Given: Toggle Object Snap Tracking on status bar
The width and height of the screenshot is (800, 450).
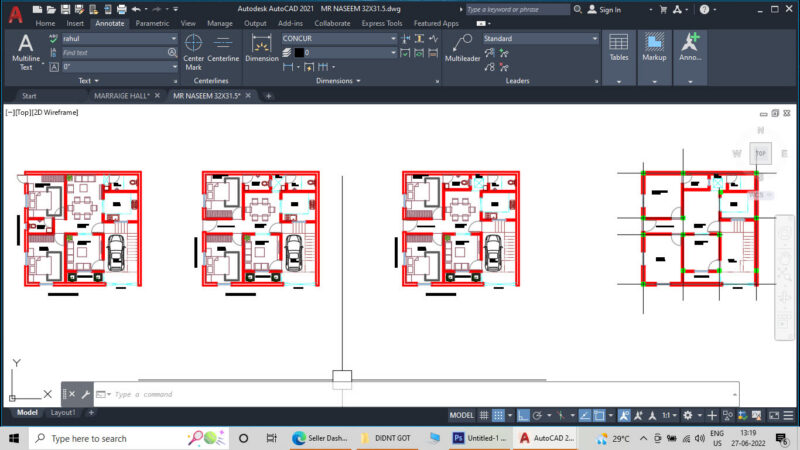Looking at the screenshot, I should click(x=585, y=415).
